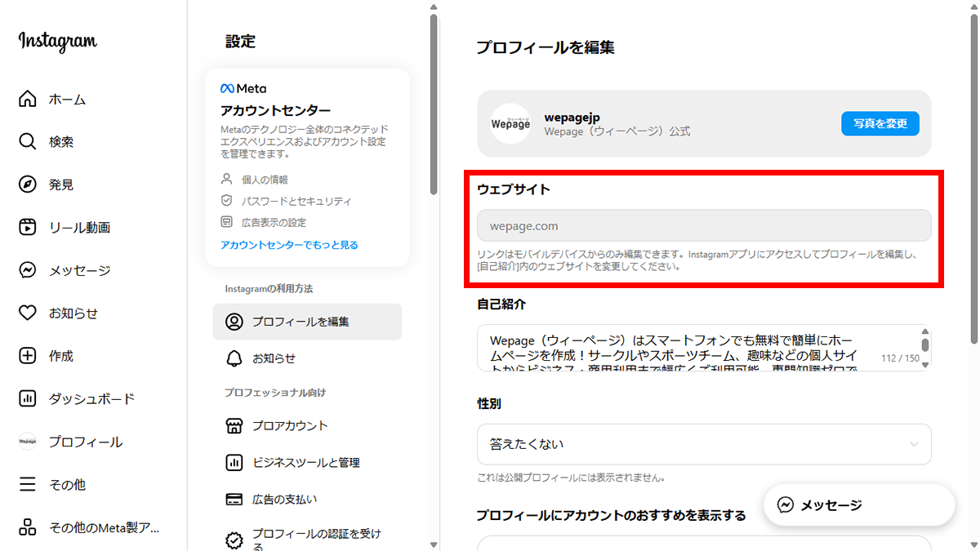
Task: Click 広告表示の設定 link text
Action: [274, 222]
